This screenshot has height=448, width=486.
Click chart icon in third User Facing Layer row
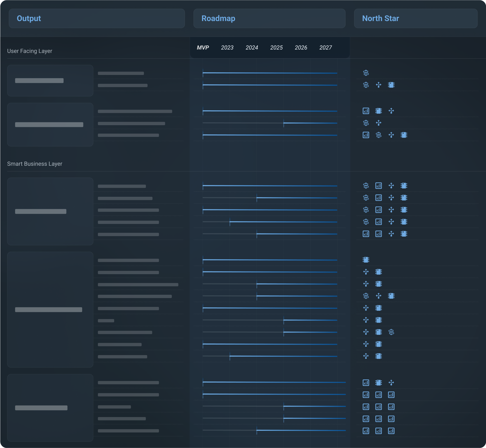point(366,111)
